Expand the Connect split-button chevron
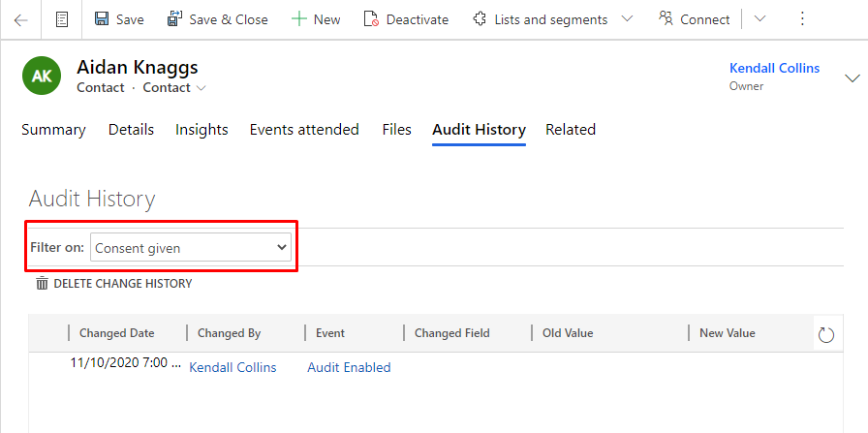 [760, 19]
